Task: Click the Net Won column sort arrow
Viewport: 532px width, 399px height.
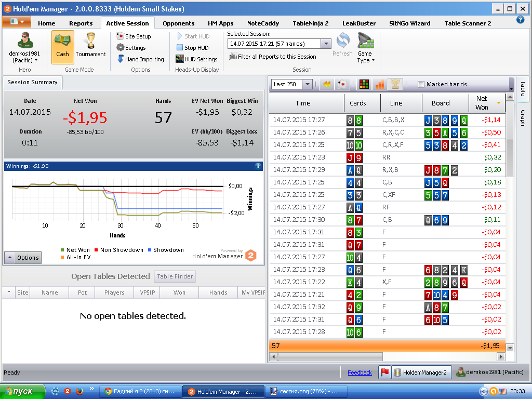Action: (x=499, y=102)
